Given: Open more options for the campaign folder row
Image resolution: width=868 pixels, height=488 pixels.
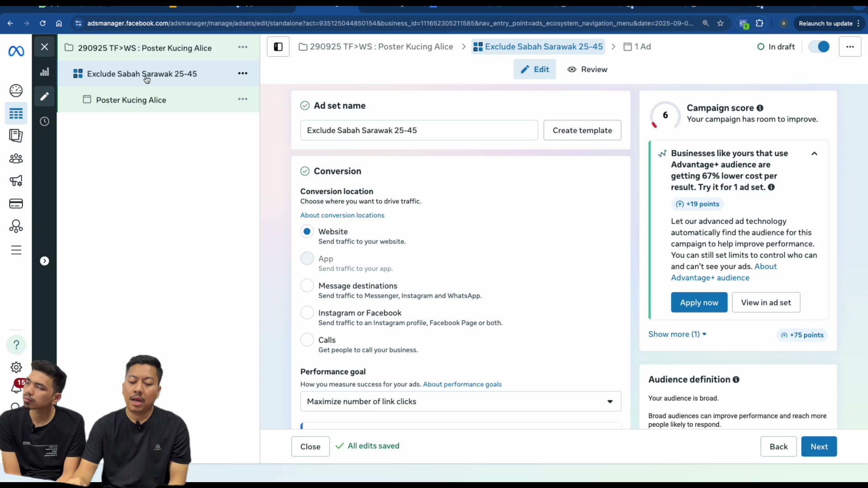Looking at the screenshot, I should tap(243, 47).
